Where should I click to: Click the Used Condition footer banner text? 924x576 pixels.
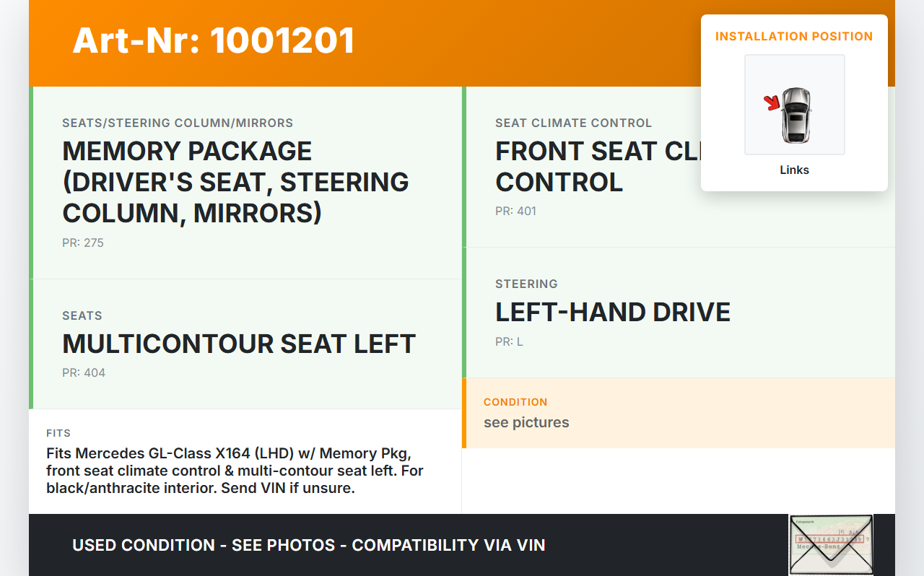(308, 545)
